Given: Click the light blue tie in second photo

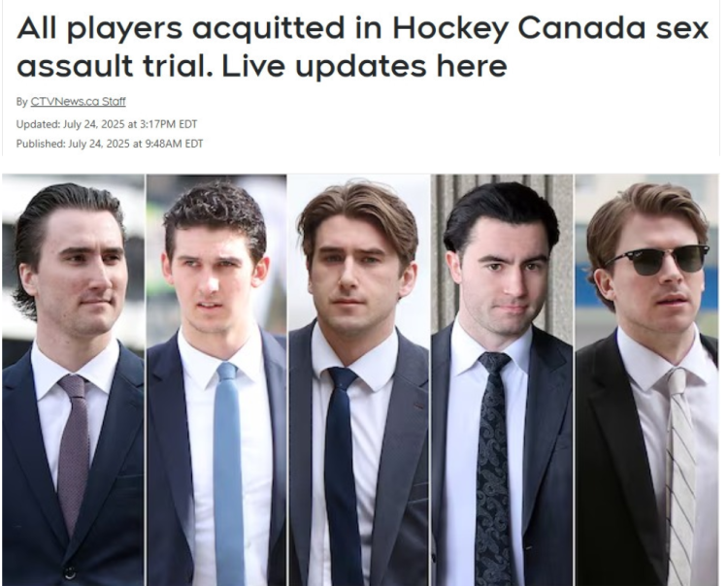Looking at the screenshot, I should (x=228, y=471).
